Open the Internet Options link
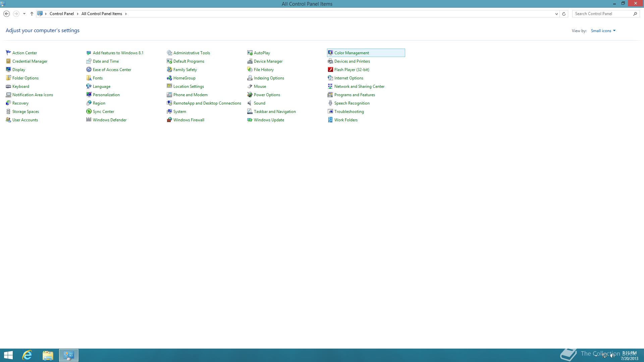 pyautogui.click(x=349, y=78)
